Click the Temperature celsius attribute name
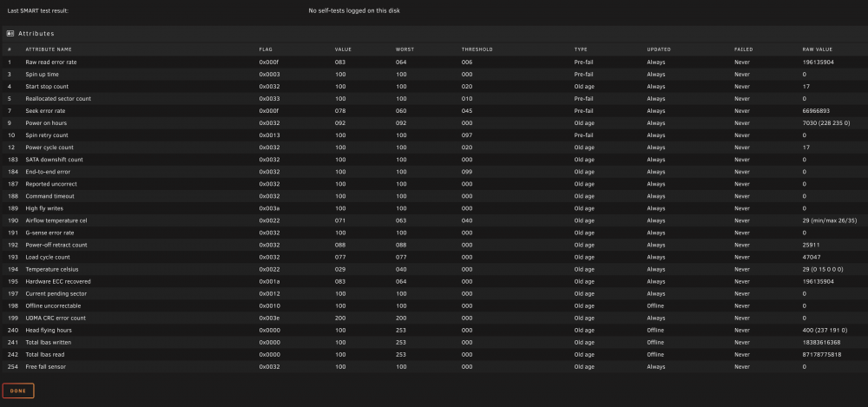Viewport: 868px width, 407px height. point(52,269)
